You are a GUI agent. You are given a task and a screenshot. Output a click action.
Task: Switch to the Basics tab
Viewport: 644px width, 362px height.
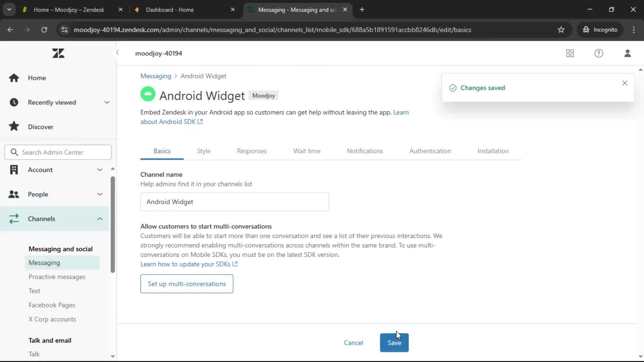pyautogui.click(x=162, y=151)
